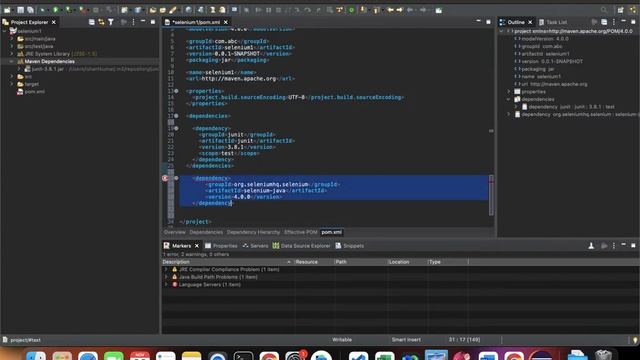Select the pom.xml source tab at bottom
640x360 pixels.
pos(331,232)
